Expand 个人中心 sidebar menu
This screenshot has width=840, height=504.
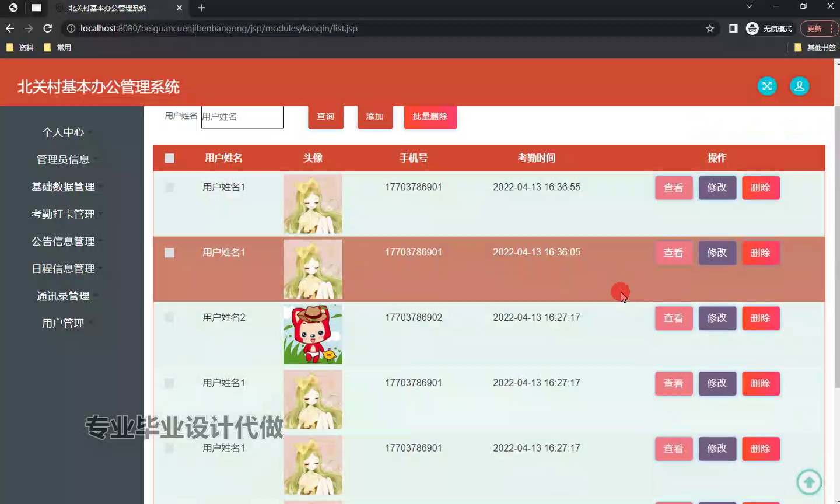63,132
